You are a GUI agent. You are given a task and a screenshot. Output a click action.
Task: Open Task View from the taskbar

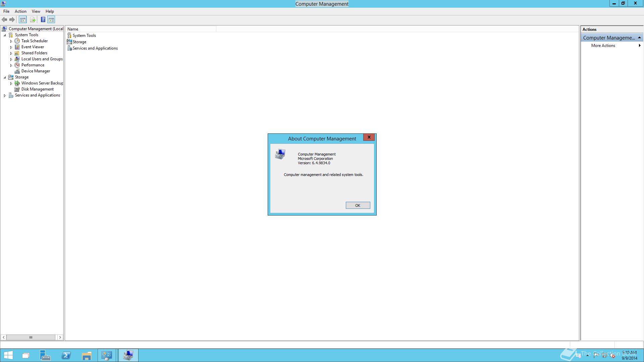tap(25, 355)
